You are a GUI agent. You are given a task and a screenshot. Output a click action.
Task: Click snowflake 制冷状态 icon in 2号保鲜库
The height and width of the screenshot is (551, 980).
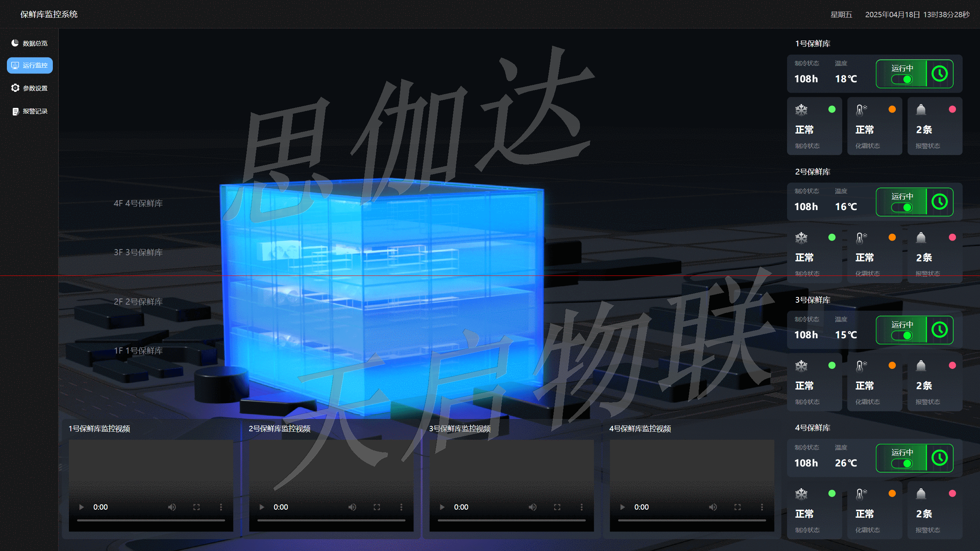(801, 238)
